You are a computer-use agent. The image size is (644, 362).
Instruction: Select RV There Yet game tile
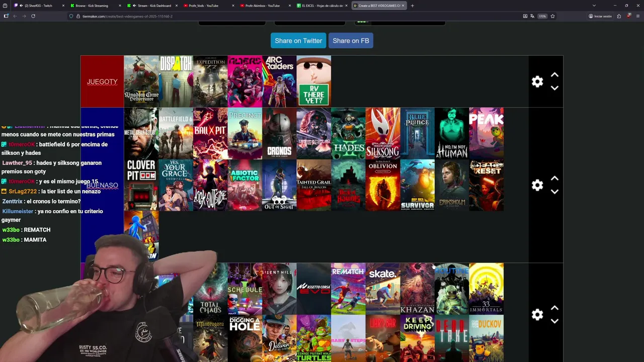coord(314,81)
